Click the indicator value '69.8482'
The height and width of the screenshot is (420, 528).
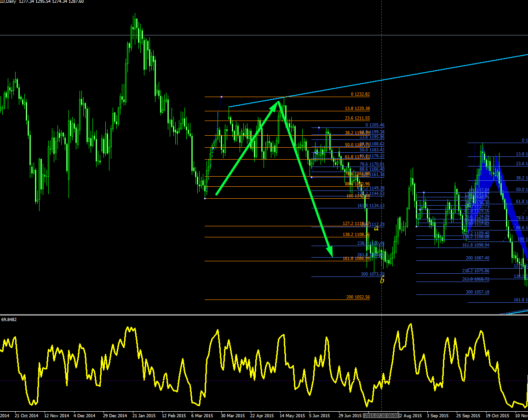(9, 319)
